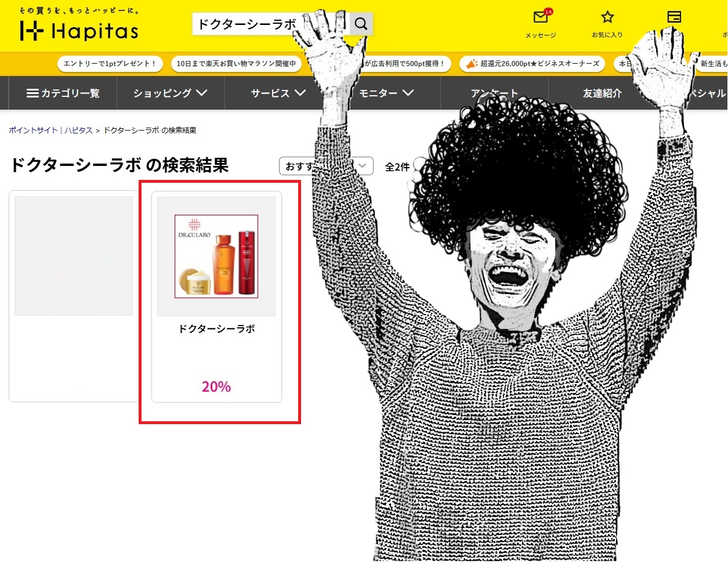Image resolution: width=728 pixels, height=564 pixels.
Task: Open the messages envelope icon
Action: pos(541,17)
